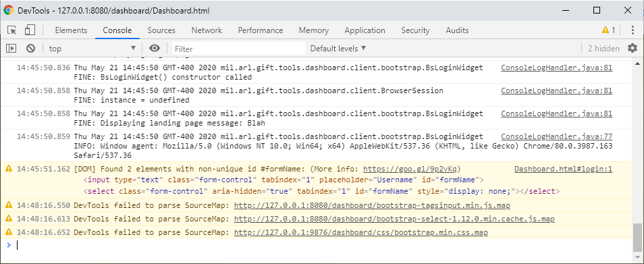
Task: Toggle the live expression eye icon
Action: point(155,49)
